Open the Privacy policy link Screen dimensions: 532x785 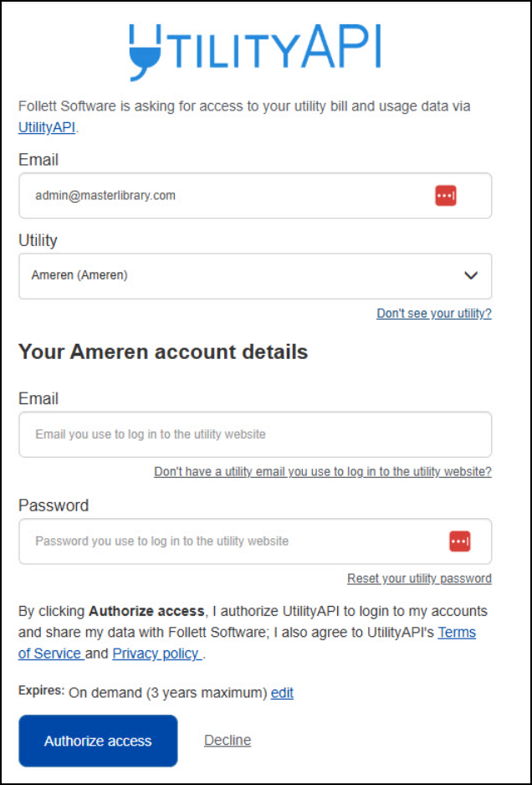(156, 653)
